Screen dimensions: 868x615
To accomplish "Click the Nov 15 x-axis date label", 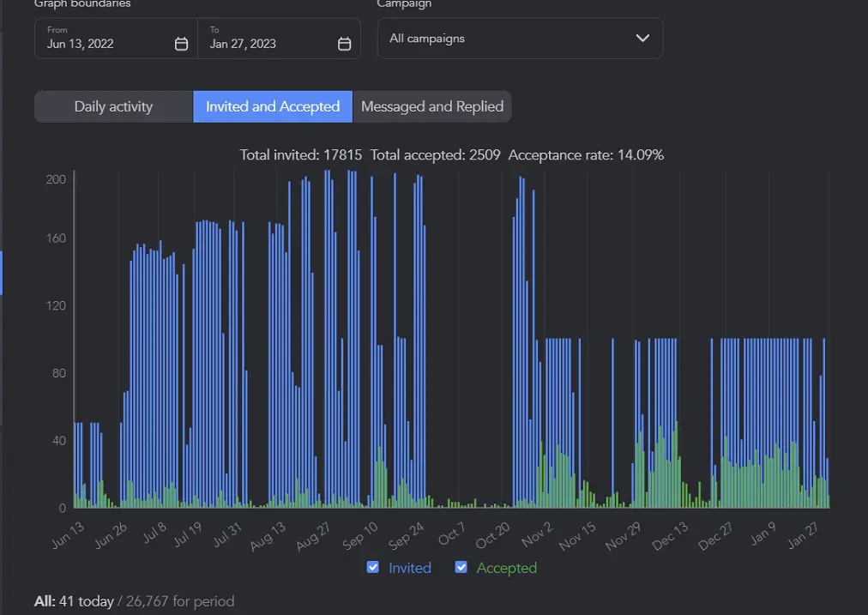I will point(577,536).
